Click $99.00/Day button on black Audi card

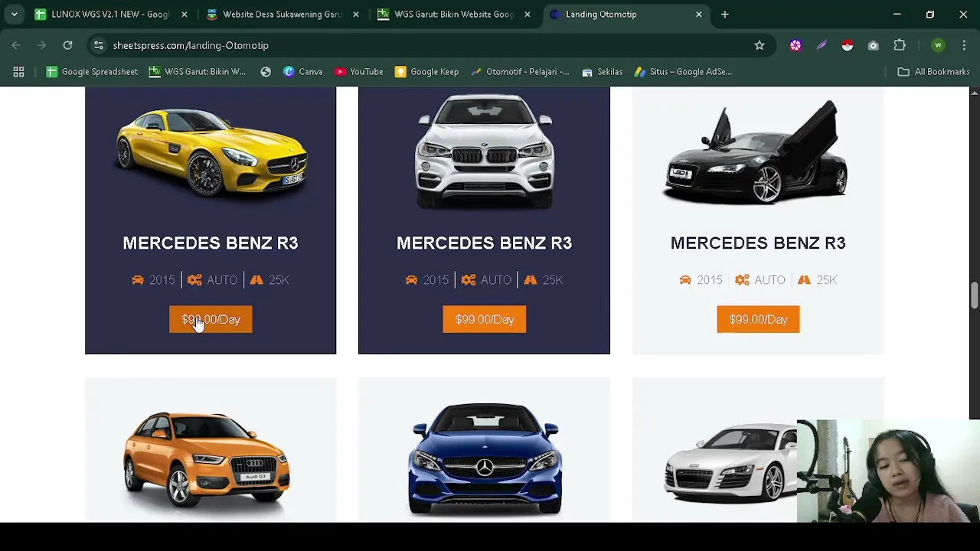758,319
